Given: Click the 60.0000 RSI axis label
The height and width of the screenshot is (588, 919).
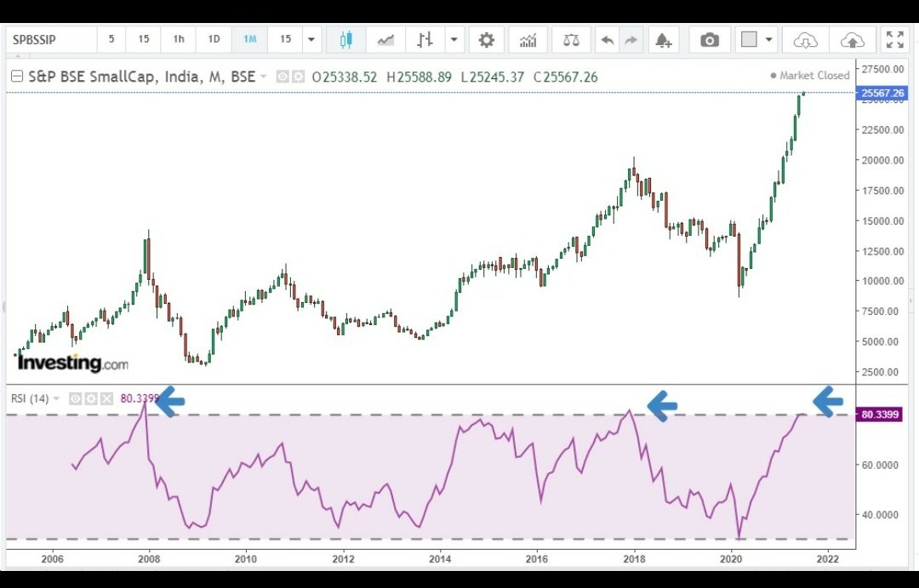Looking at the screenshot, I should pos(880,465).
